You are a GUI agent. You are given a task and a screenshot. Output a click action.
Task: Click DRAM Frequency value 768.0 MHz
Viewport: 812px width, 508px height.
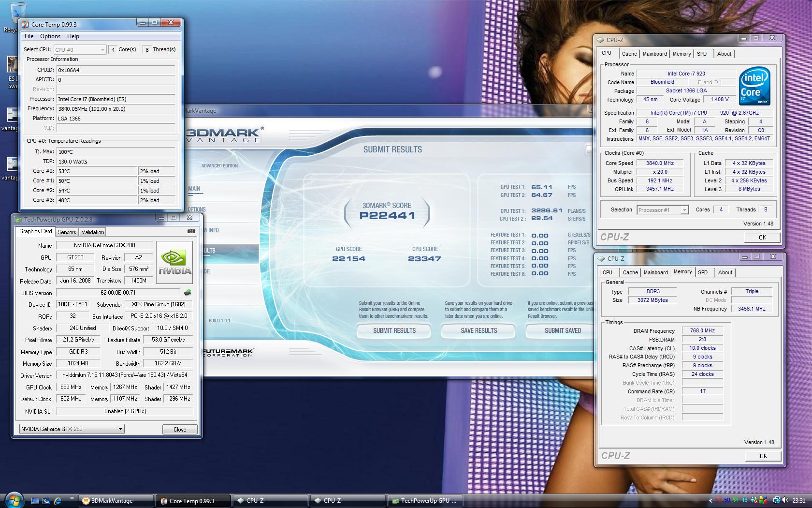pyautogui.click(x=702, y=330)
